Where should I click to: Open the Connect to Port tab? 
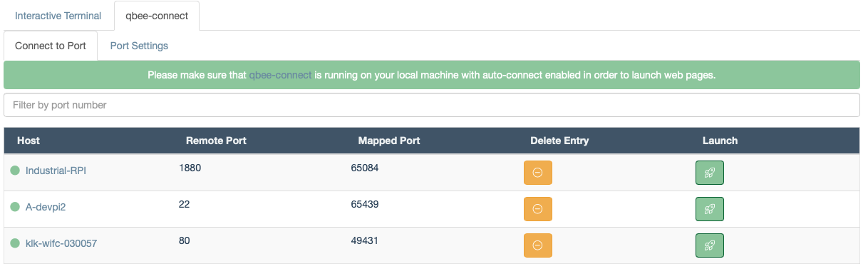coord(51,46)
